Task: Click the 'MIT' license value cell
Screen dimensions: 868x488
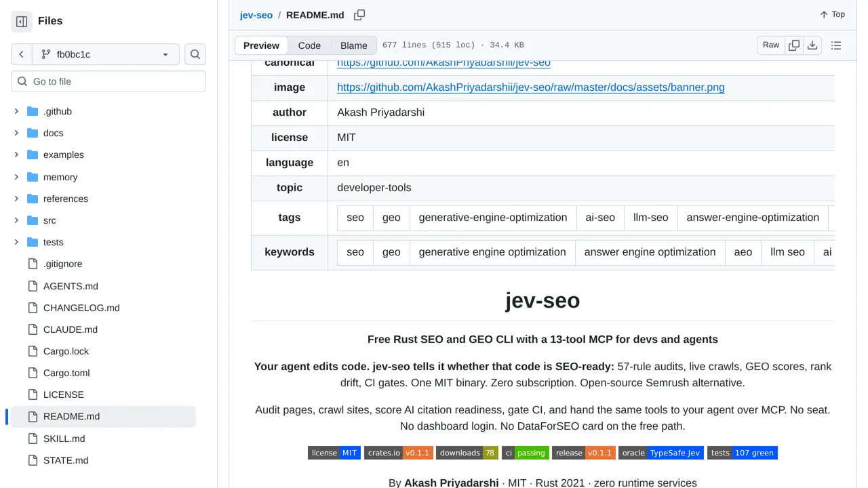Action: (581, 138)
